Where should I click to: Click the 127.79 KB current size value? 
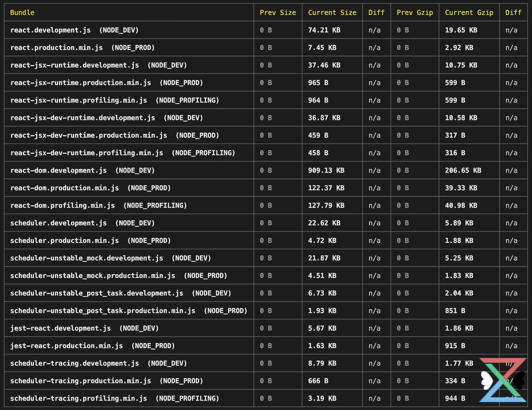click(326, 205)
